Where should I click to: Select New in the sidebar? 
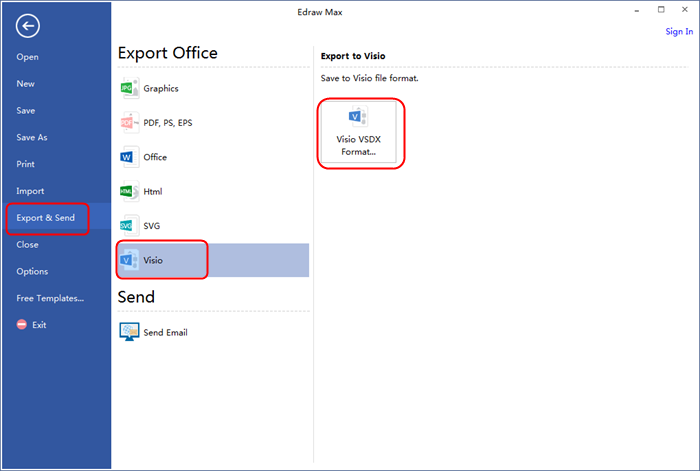(x=25, y=83)
